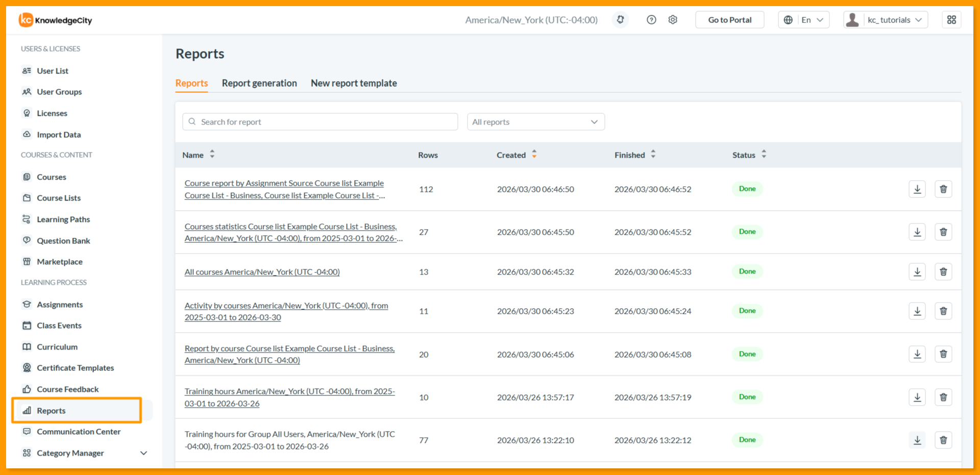
Task: Click the Go to Portal button
Action: [730, 20]
